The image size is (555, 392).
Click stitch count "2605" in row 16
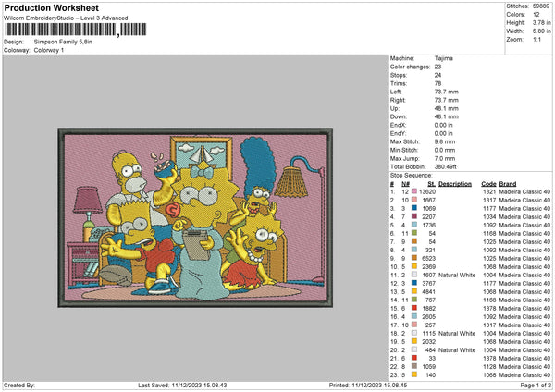[428, 316]
